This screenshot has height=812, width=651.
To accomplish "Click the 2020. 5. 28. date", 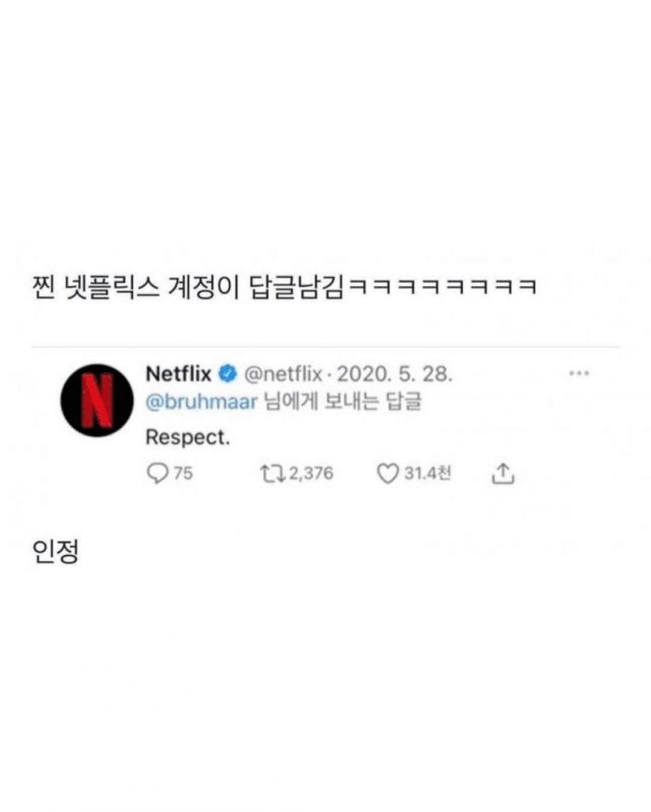I will [395, 374].
